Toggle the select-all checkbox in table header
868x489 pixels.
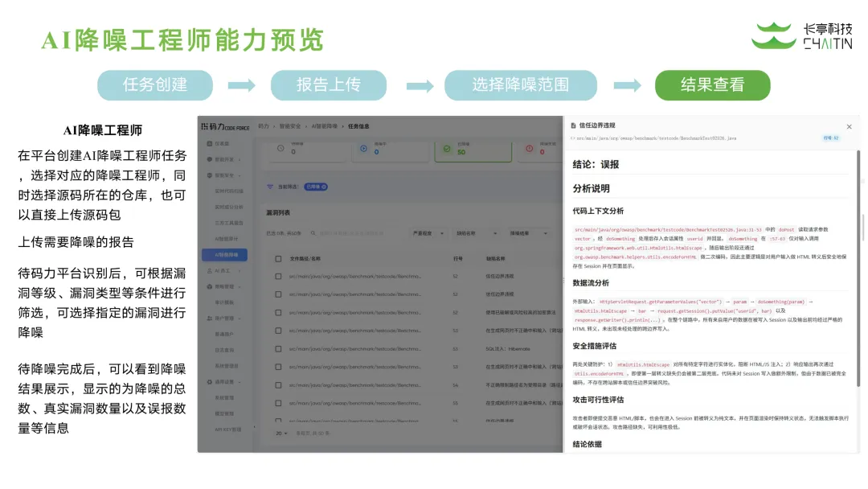(278, 259)
